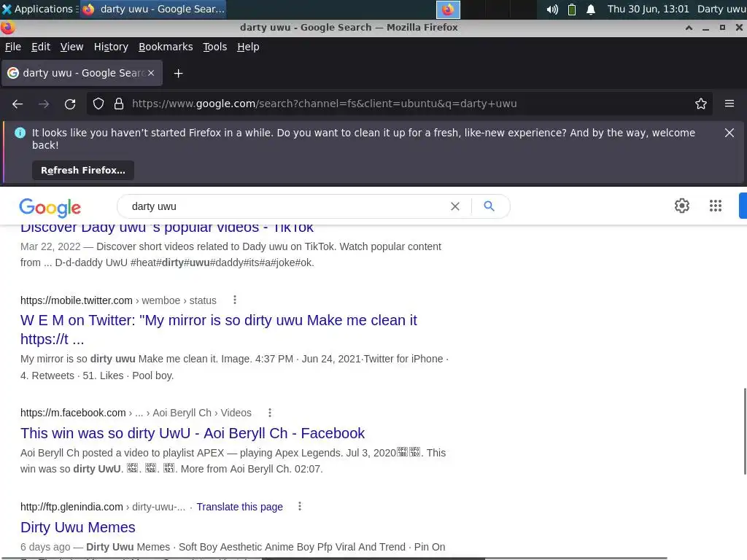
Task: Open the File menu
Action: 13,47
